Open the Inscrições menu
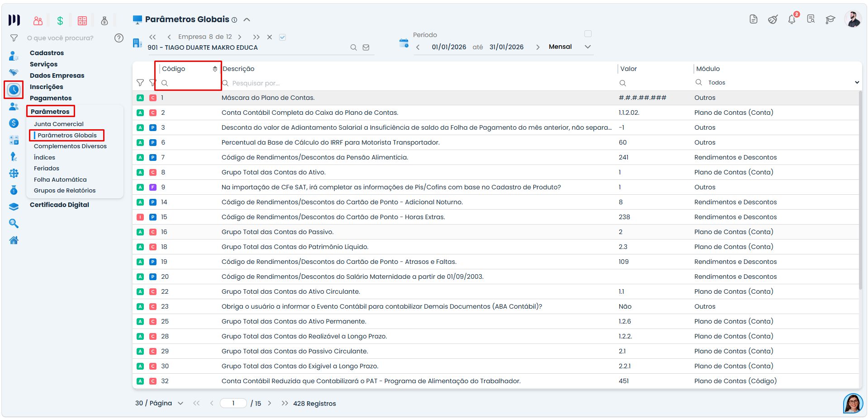Viewport: 868px width, 418px height. 46,87
